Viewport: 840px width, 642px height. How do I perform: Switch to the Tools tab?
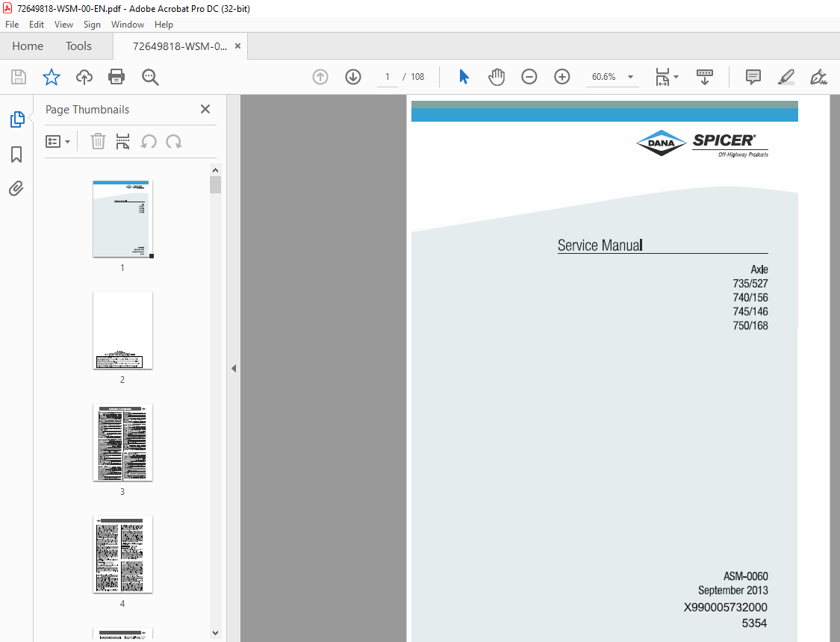78,46
